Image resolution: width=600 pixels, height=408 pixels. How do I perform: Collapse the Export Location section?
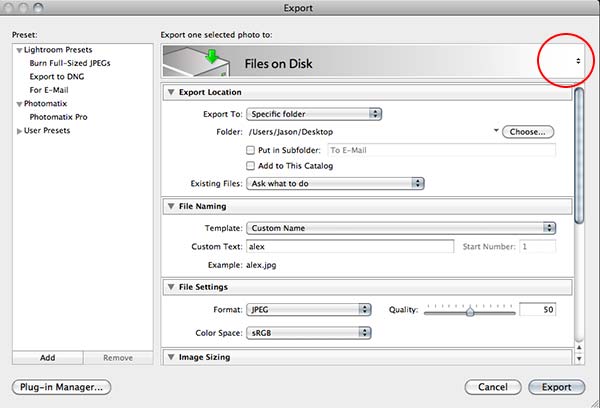pyautogui.click(x=171, y=92)
